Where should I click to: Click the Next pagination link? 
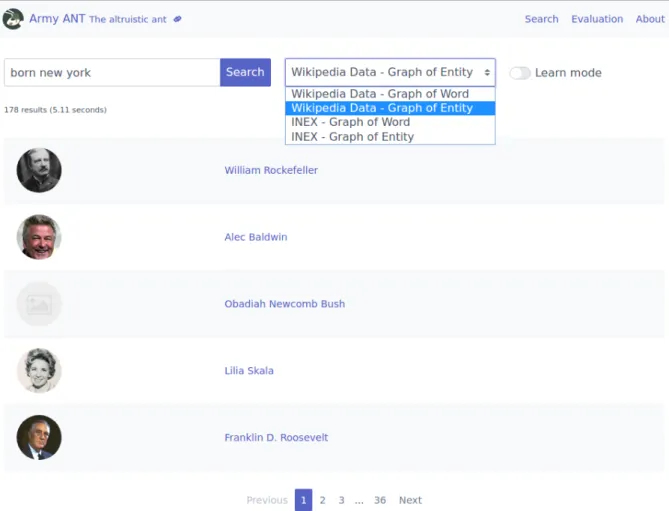click(x=410, y=500)
